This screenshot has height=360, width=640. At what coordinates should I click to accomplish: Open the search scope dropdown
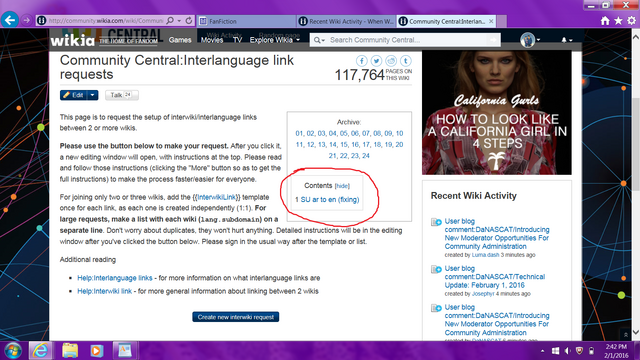coord(319,40)
